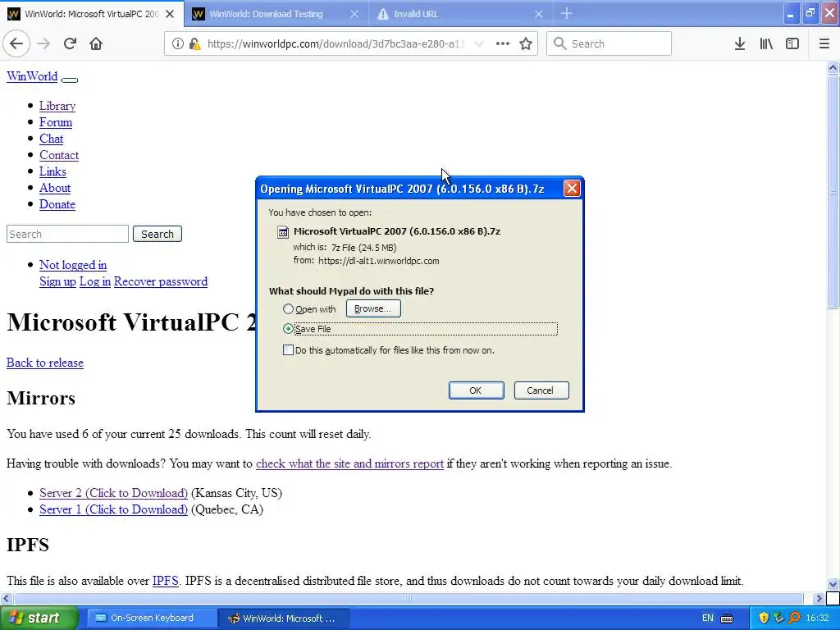Click the vertical scrollbar down arrow

[833, 584]
